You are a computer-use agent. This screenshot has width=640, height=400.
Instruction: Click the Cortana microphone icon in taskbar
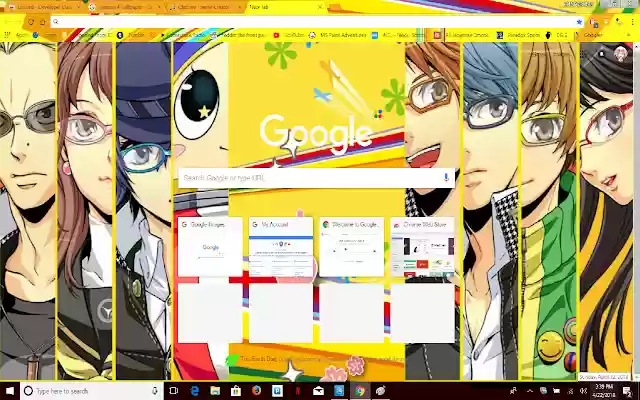click(155, 391)
